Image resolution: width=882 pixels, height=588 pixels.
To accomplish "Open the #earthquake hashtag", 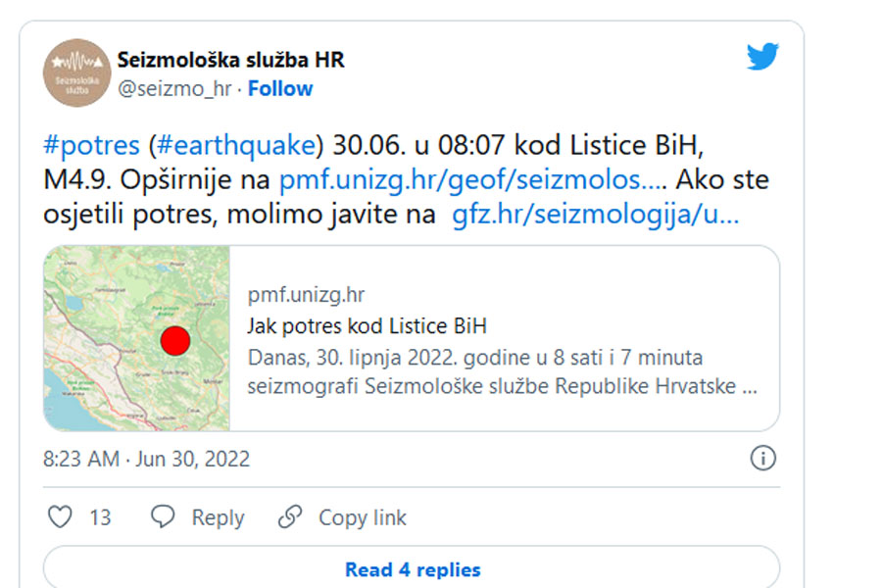I will click(237, 145).
